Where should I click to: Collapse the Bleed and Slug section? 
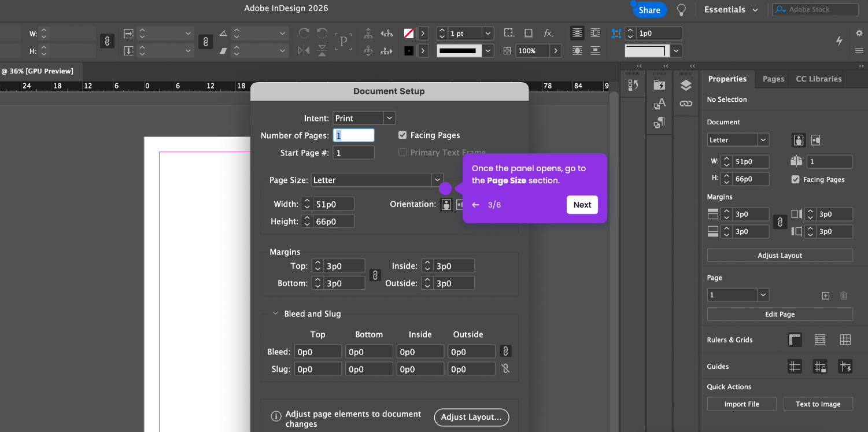pyautogui.click(x=276, y=313)
